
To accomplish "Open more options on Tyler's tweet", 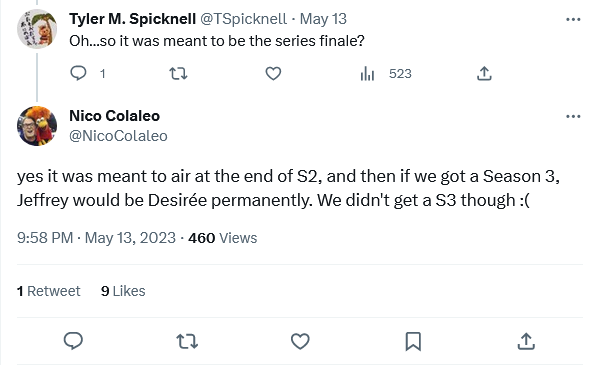I will pyautogui.click(x=573, y=19).
